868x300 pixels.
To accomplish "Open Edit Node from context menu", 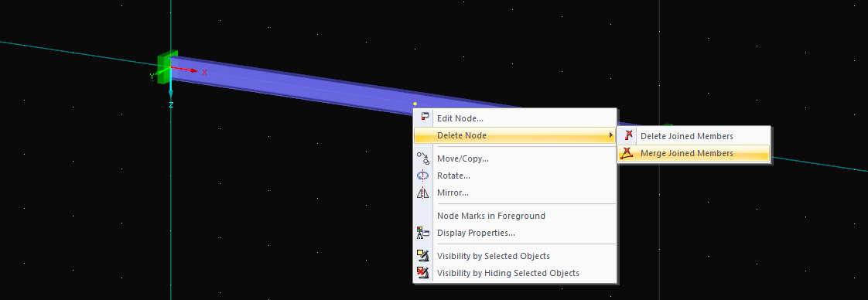I will [515, 118].
